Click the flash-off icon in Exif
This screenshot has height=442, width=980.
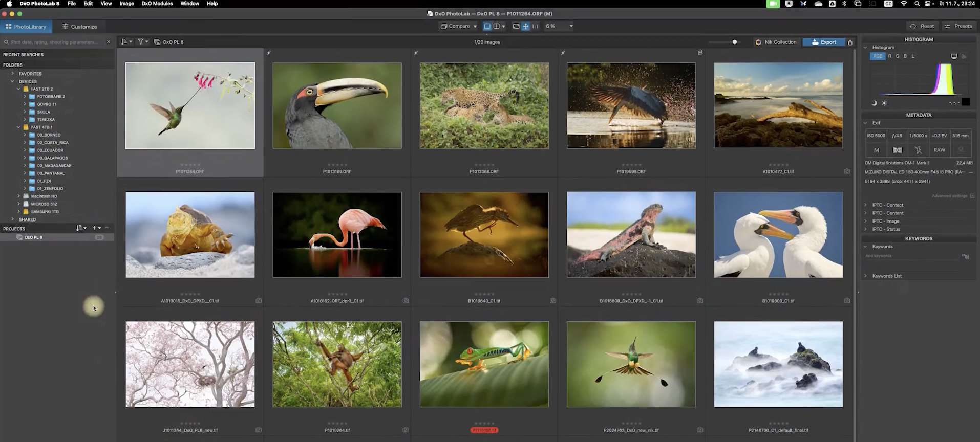point(918,150)
